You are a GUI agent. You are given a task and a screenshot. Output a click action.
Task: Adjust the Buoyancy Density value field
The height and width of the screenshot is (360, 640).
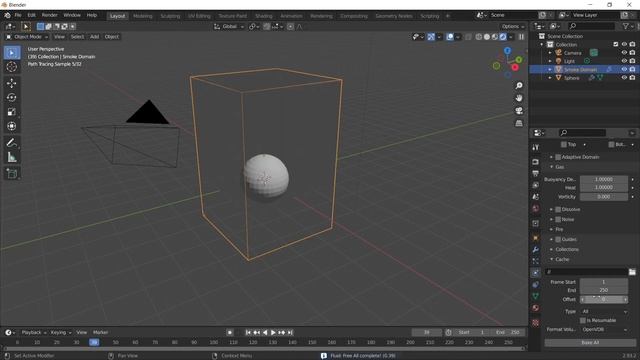pos(604,180)
